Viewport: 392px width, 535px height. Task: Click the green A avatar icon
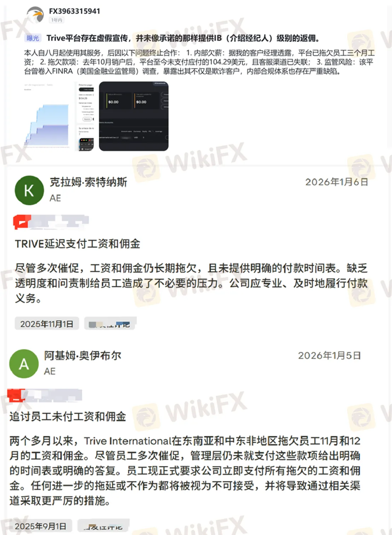click(24, 364)
